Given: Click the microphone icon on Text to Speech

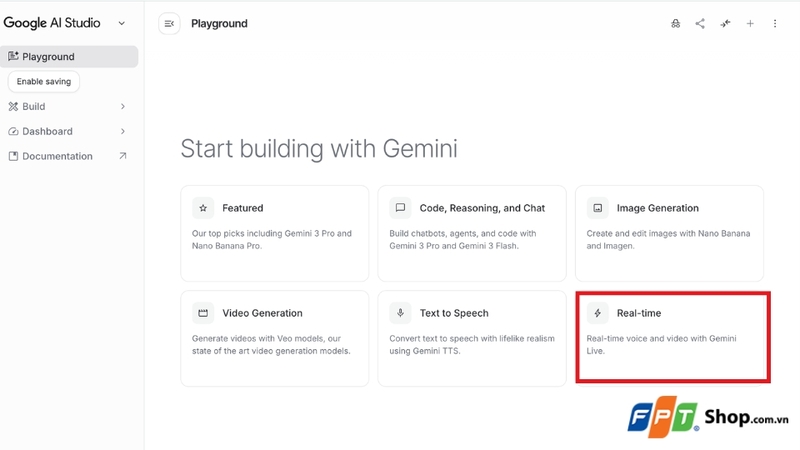Looking at the screenshot, I should [x=401, y=313].
